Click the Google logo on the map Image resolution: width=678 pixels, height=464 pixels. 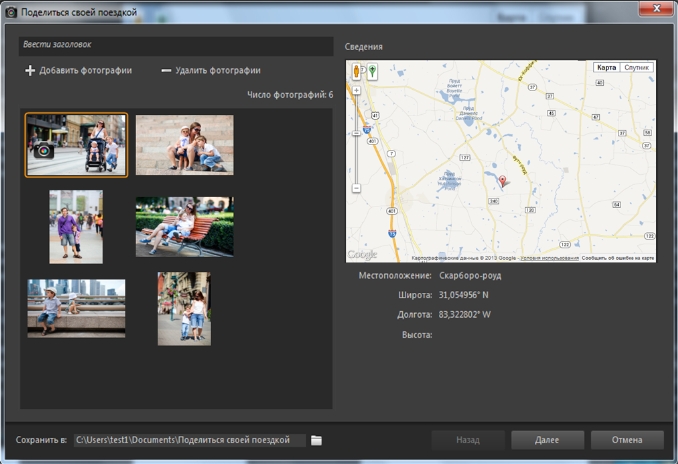pos(362,255)
